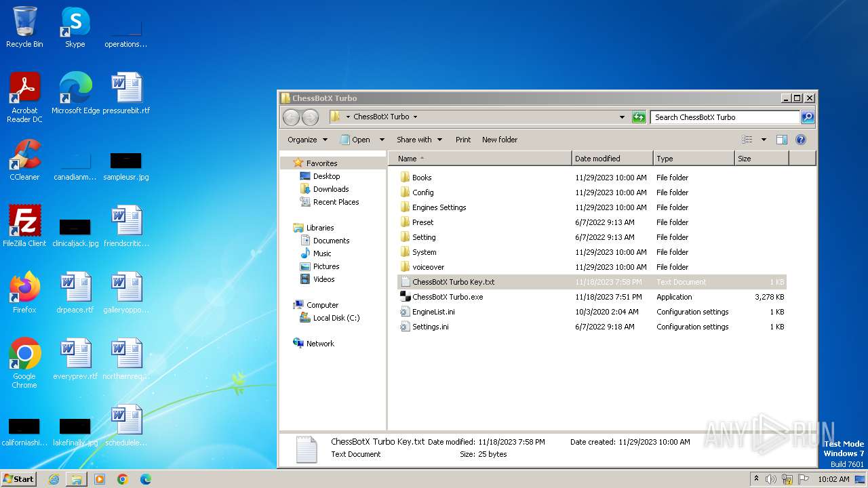Click the Print toolbar command
This screenshot has height=488, width=868.
[463, 140]
